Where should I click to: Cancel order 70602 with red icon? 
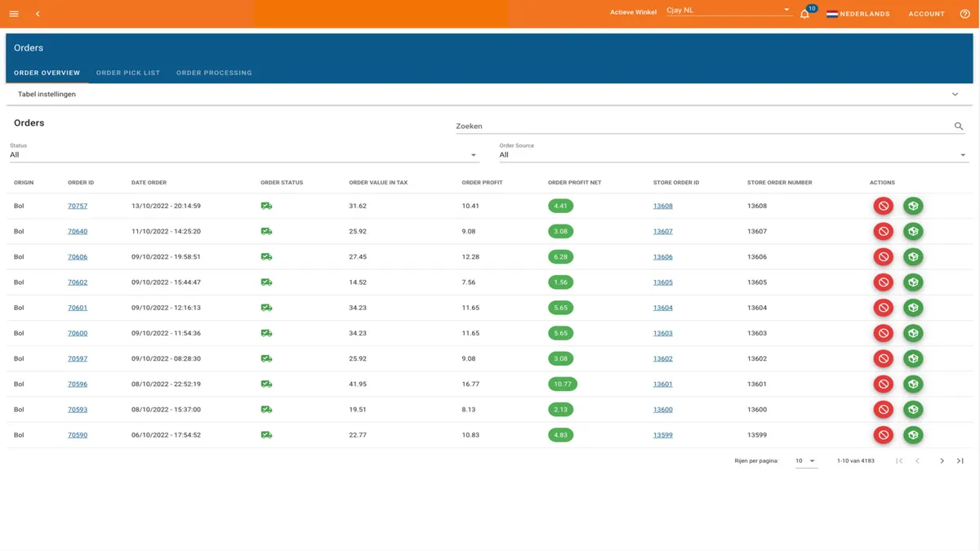(x=883, y=282)
